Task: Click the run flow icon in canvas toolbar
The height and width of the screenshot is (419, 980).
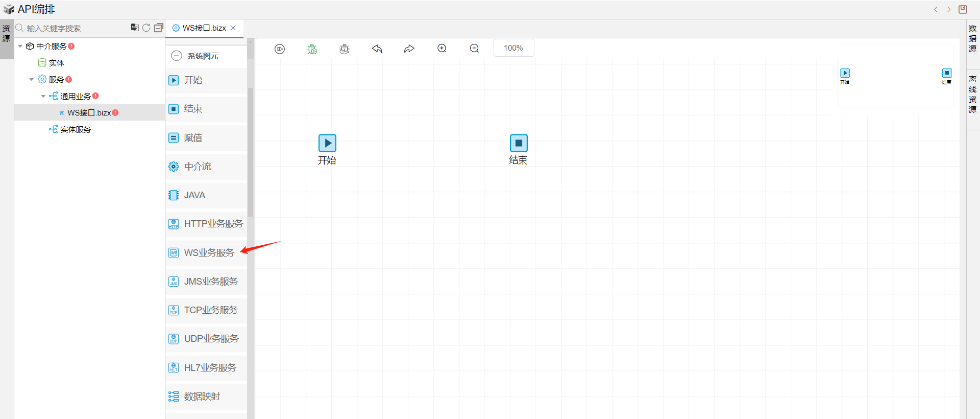Action: click(279, 49)
